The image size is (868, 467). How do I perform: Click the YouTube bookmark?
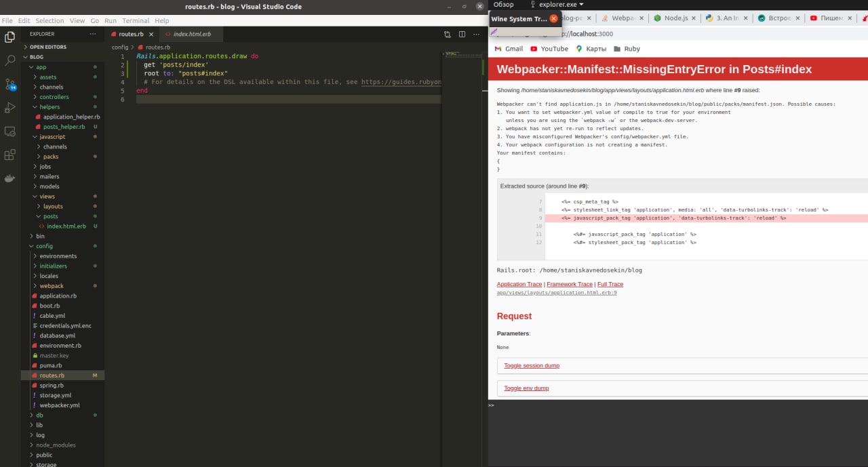coord(549,49)
